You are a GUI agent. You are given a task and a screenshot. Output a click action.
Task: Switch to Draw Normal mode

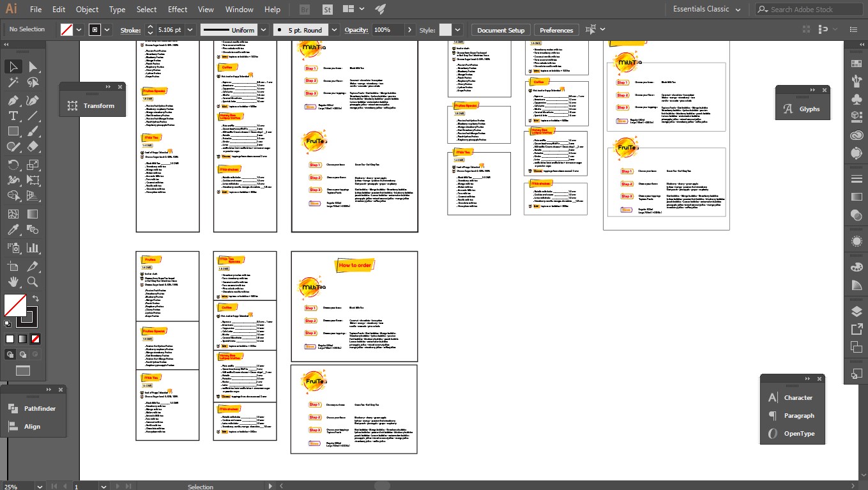tap(10, 354)
